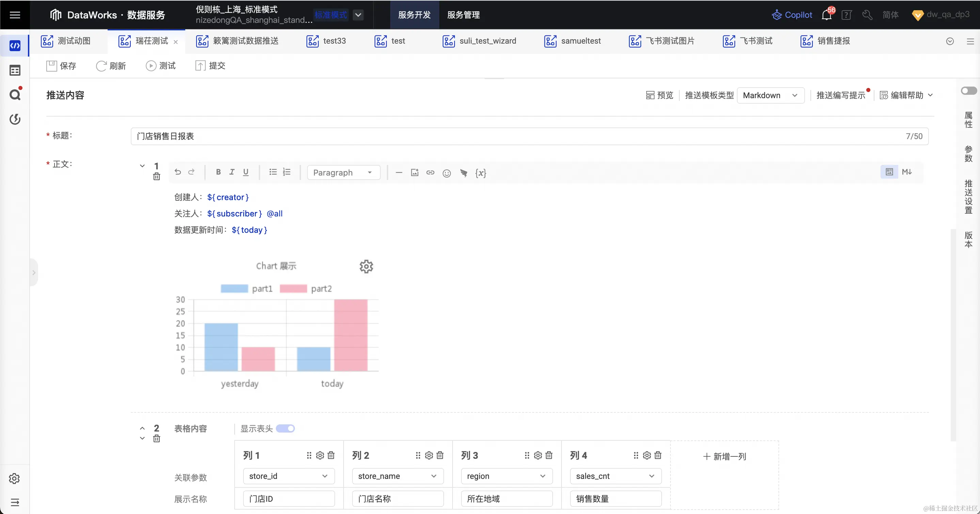Delete column 列 3 with trash icon
The width and height of the screenshot is (980, 514).
549,455
